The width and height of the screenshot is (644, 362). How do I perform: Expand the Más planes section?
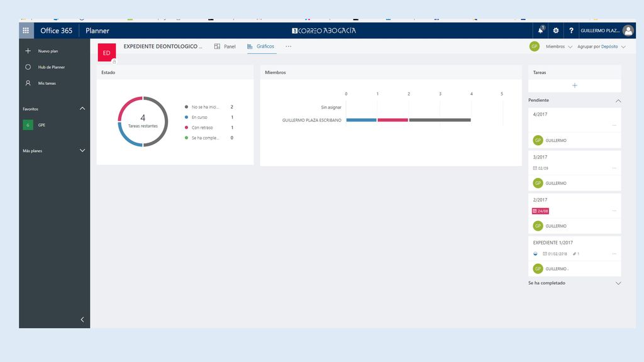tap(82, 151)
